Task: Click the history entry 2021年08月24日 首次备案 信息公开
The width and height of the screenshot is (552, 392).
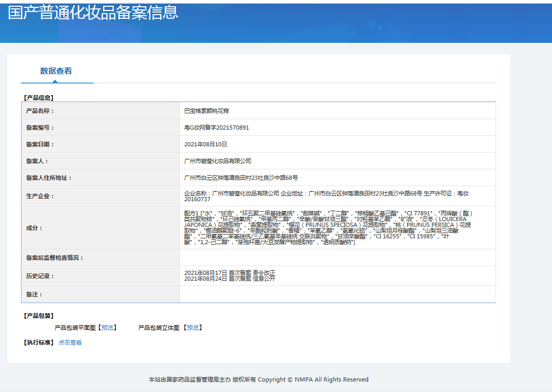Action: click(x=230, y=279)
